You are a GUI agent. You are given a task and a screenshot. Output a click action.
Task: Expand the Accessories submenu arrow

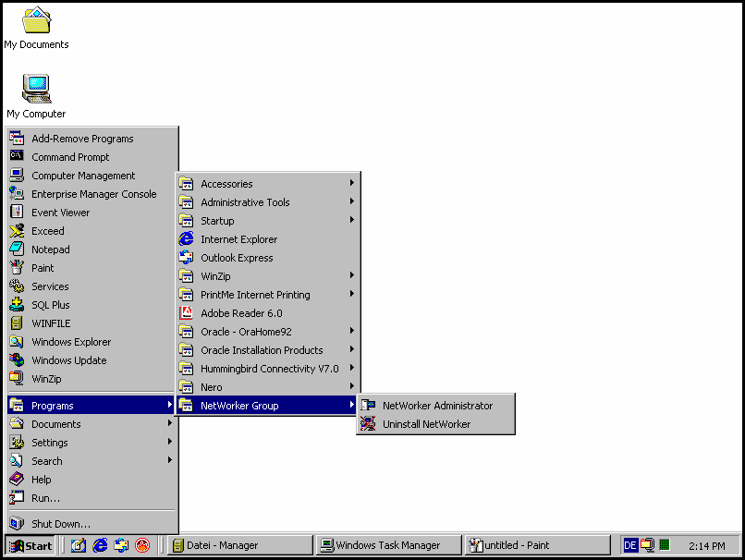click(352, 183)
